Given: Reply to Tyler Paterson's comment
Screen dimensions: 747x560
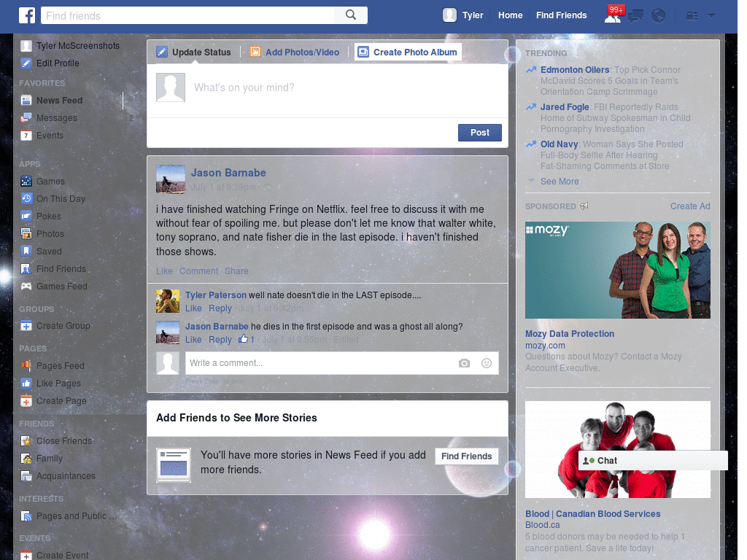Looking at the screenshot, I should 220,308.
